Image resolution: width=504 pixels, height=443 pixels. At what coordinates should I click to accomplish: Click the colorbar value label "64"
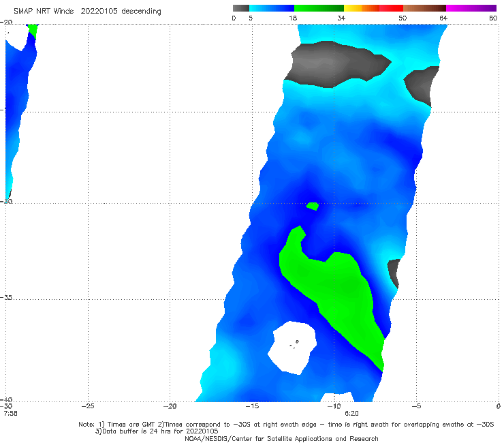(443, 18)
